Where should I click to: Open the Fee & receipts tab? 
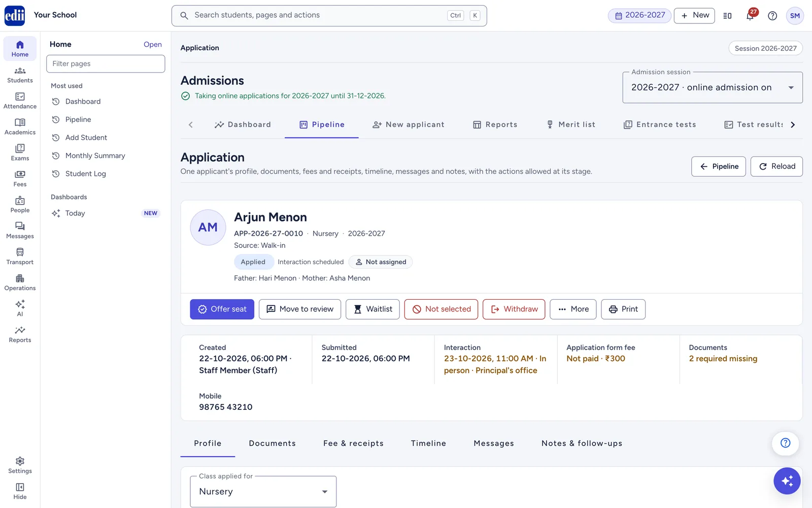click(353, 443)
